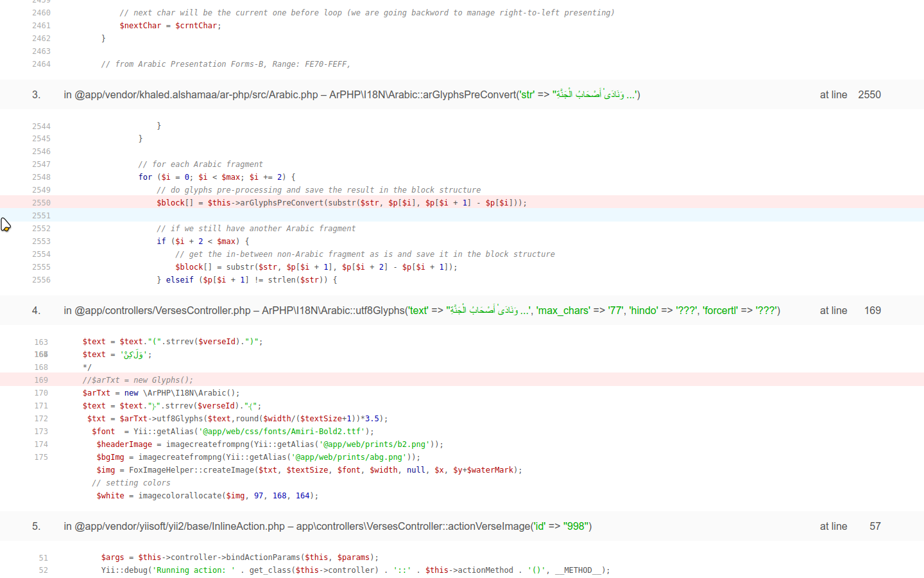Click '$args = $this->controller->bindActionParams' line

pos(240,557)
